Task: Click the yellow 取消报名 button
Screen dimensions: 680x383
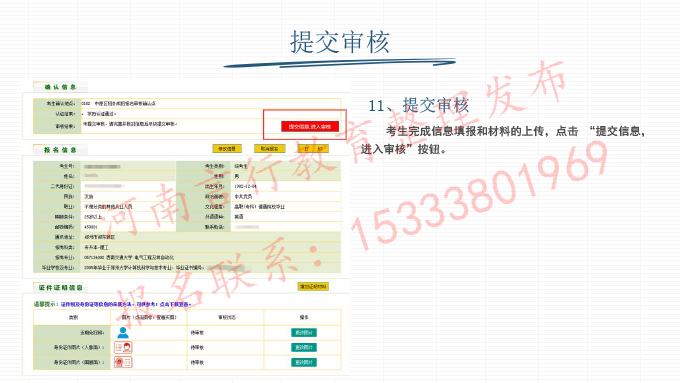Action: (269, 149)
